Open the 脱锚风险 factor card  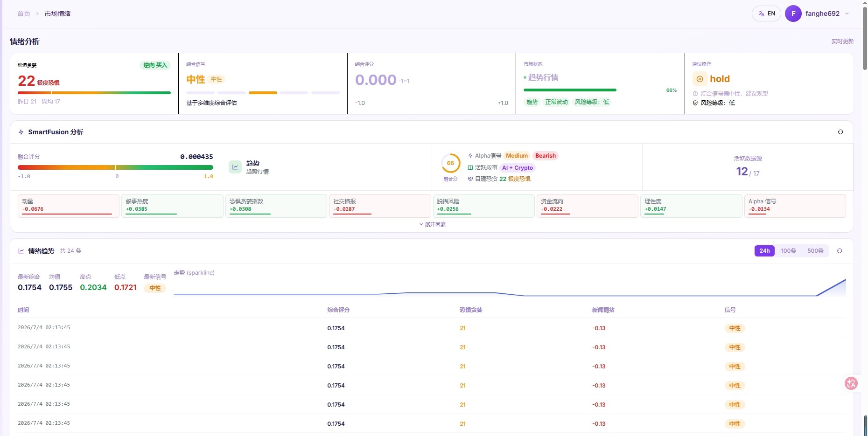[x=484, y=206]
